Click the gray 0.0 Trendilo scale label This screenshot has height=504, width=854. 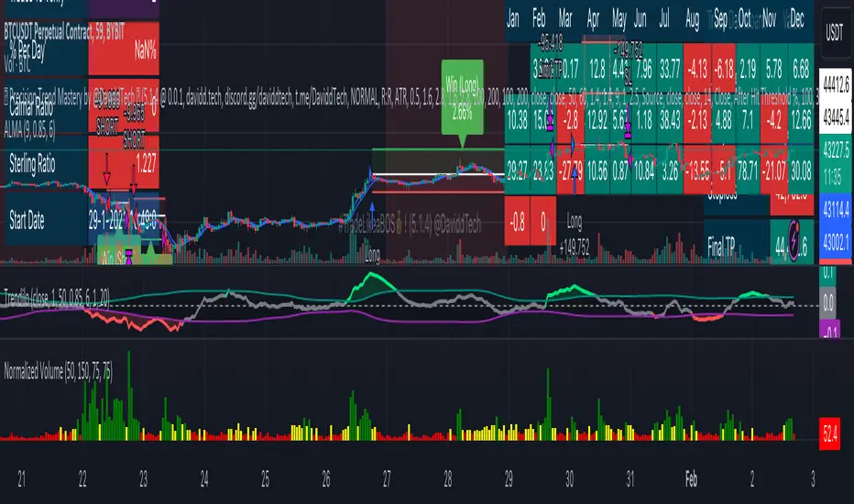[x=827, y=302]
